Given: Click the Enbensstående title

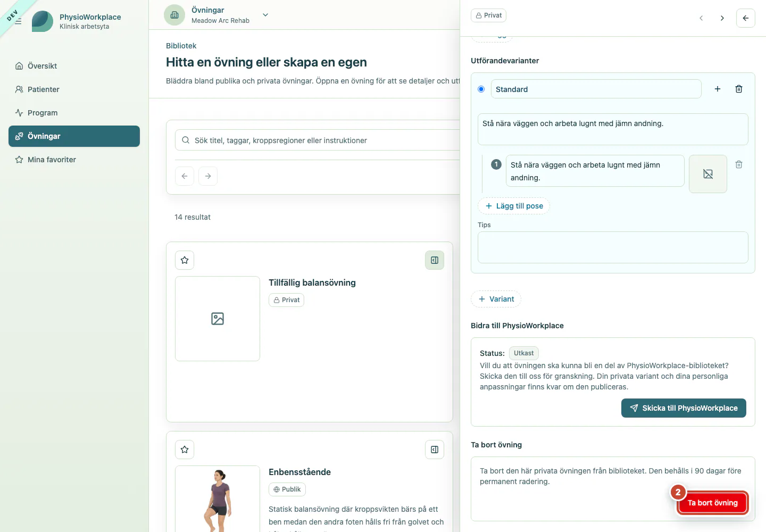Looking at the screenshot, I should click(x=299, y=472).
